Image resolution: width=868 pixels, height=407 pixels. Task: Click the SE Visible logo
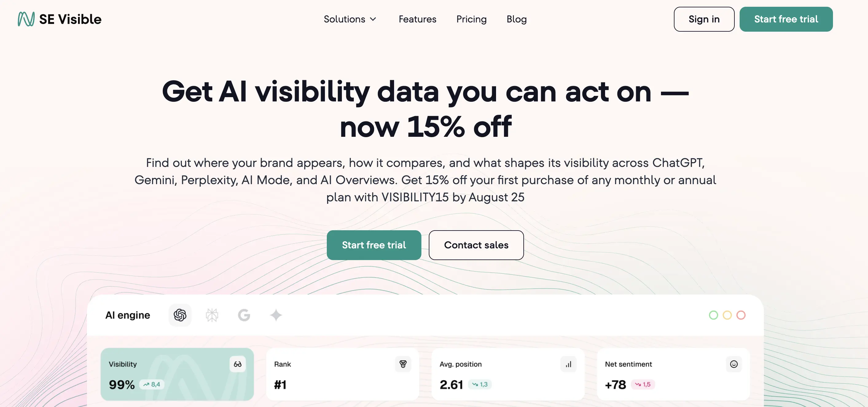pyautogui.click(x=60, y=19)
